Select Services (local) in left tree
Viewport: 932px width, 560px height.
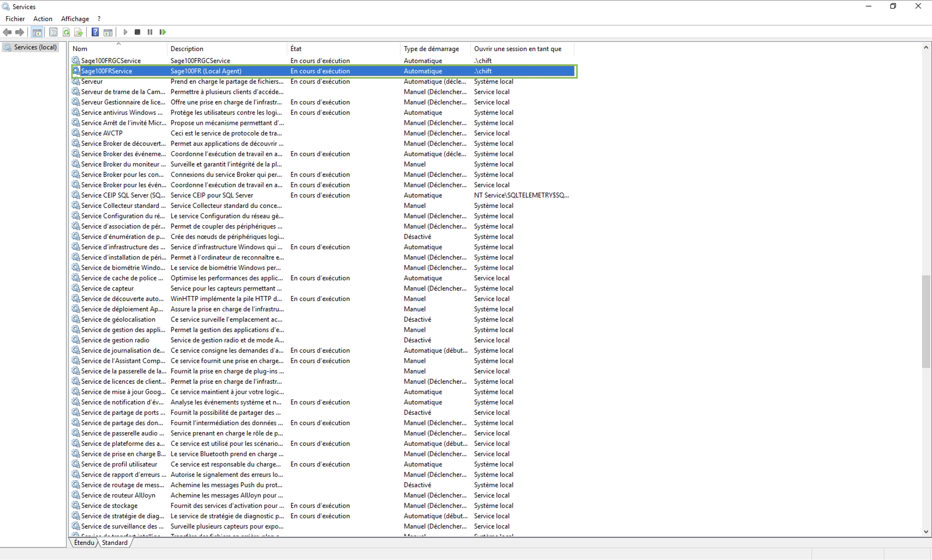(x=35, y=47)
